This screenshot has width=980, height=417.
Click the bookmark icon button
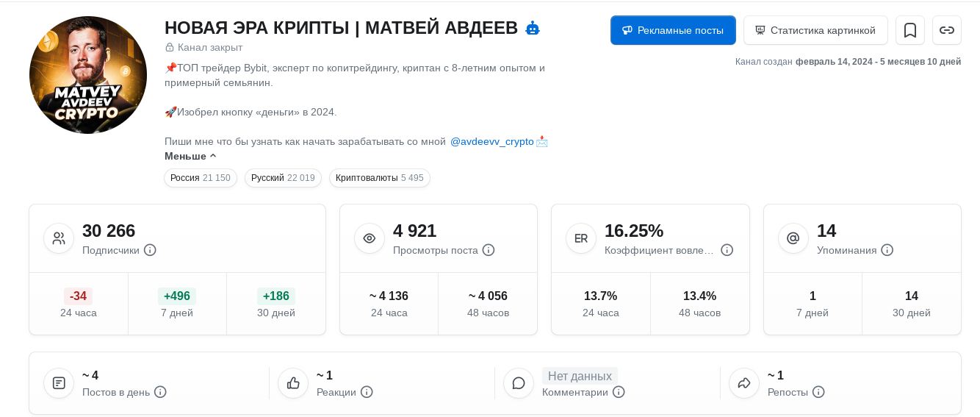[x=909, y=30]
